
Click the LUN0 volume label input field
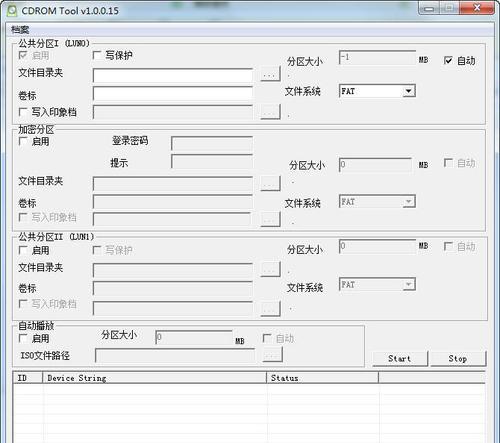[x=173, y=93]
